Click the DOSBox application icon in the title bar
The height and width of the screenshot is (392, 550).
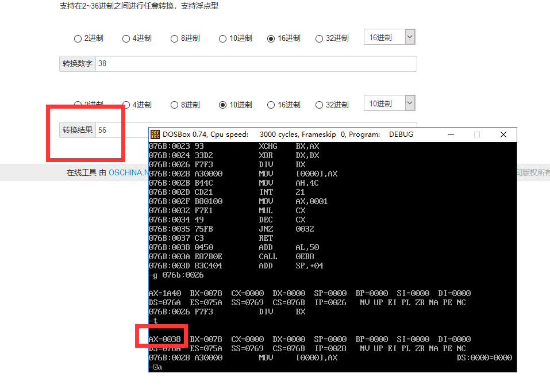pos(155,134)
